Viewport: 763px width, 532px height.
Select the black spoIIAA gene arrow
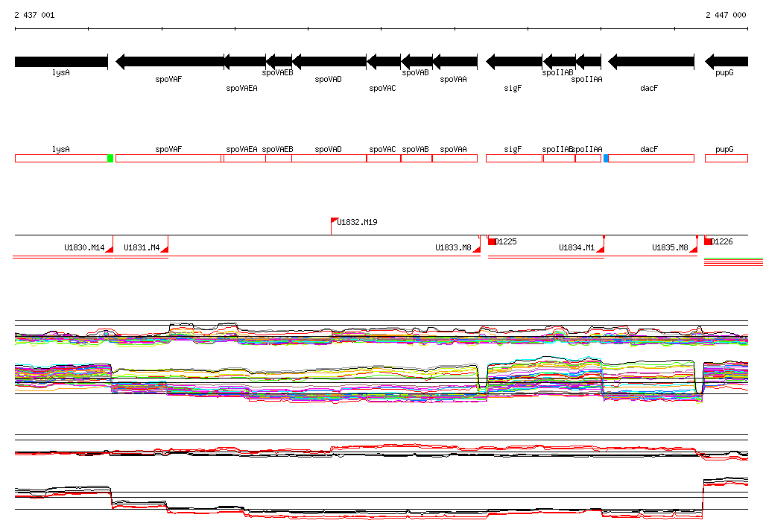tap(589, 62)
